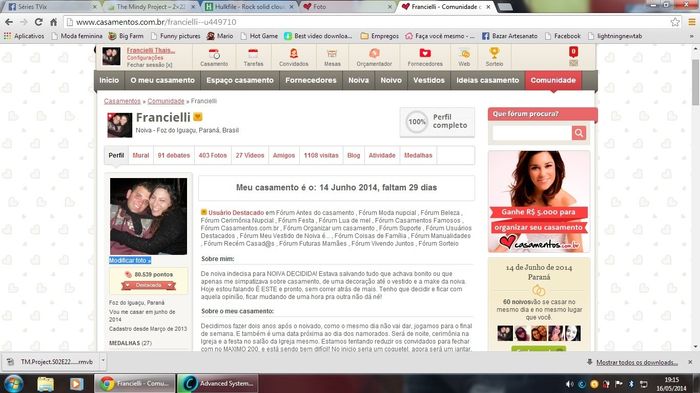The width and height of the screenshot is (700, 393).
Task: Open Francielli Thais account link
Action: click(151, 50)
